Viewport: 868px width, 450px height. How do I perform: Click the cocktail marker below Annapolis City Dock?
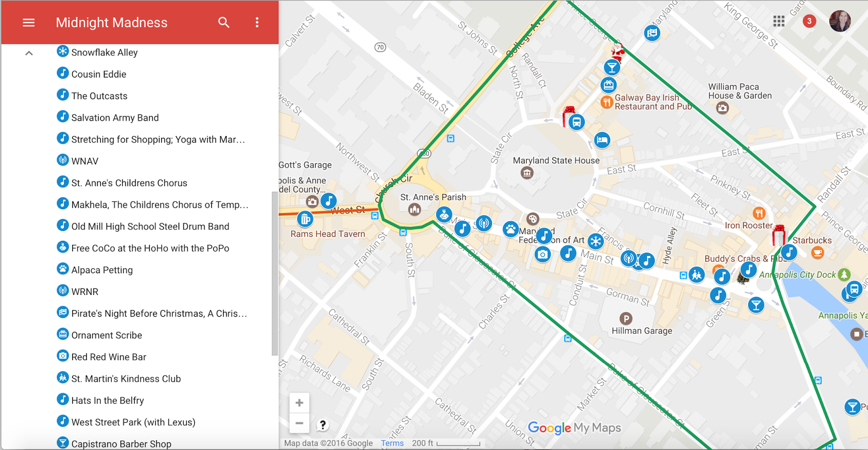755,305
